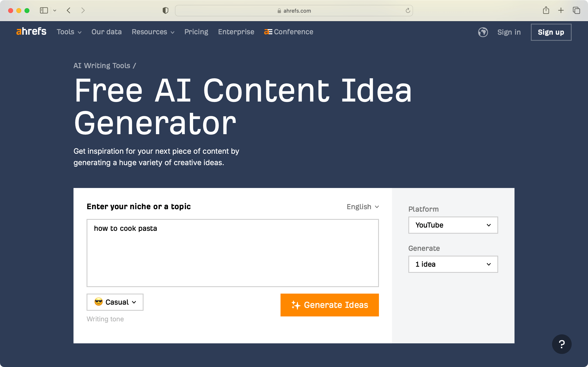
Task: Click the AI Writing Tools breadcrumb link
Action: (102, 65)
